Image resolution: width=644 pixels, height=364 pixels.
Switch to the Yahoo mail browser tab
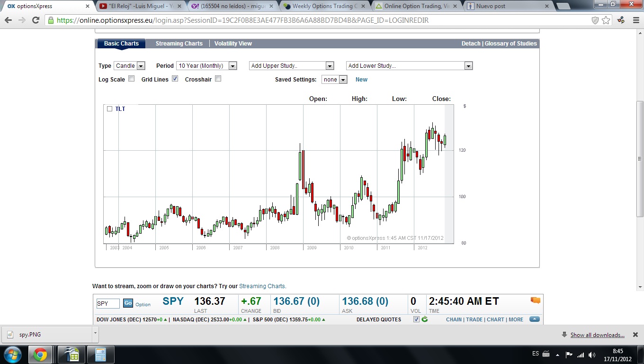[232, 6]
